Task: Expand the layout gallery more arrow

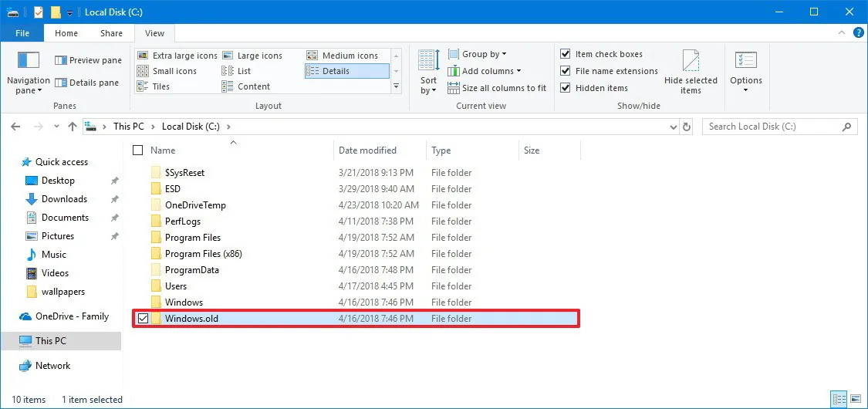Action: point(397,86)
